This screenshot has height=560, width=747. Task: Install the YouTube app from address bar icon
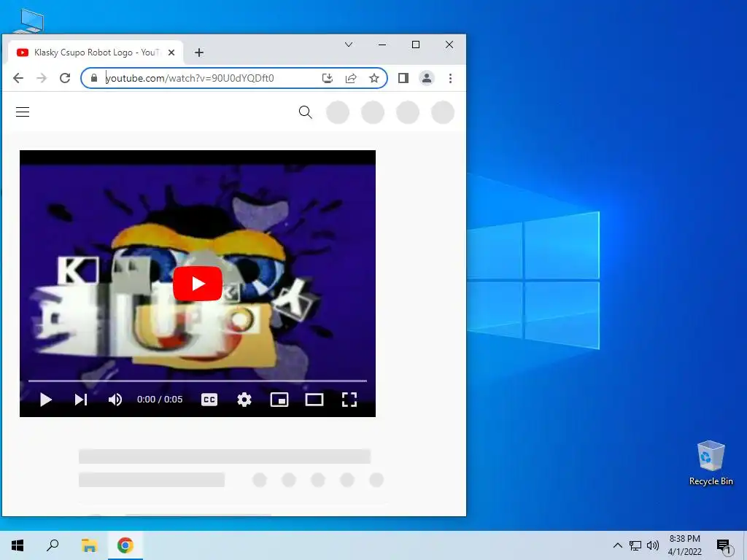328,78
